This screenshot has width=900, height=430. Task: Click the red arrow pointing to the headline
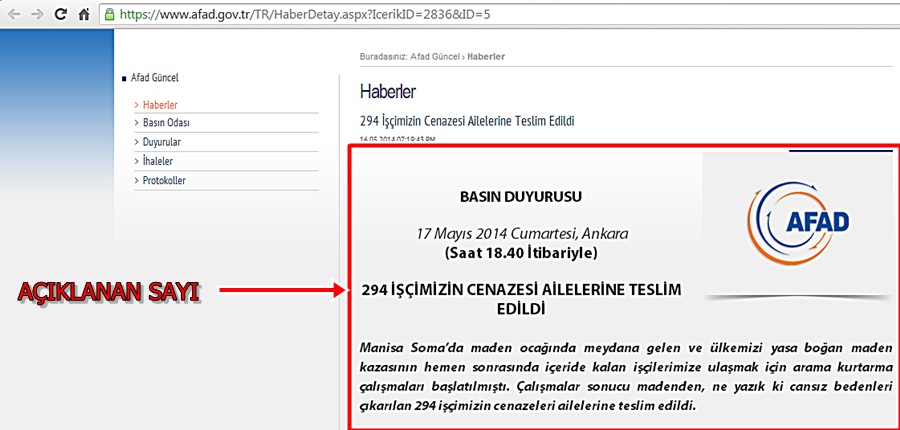282,291
